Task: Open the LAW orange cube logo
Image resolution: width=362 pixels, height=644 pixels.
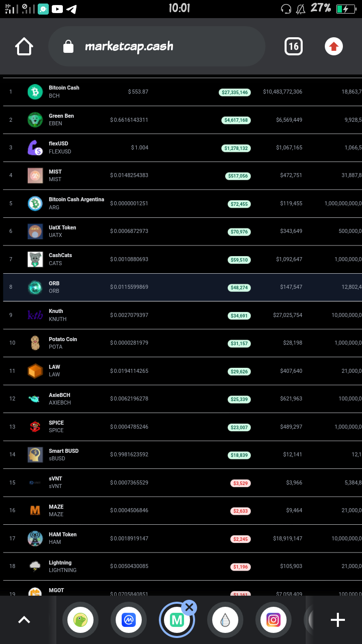Action: click(x=35, y=371)
